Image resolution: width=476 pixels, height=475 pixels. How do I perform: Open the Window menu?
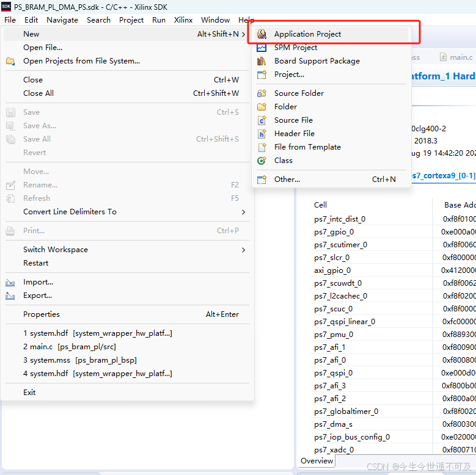[215, 20]
